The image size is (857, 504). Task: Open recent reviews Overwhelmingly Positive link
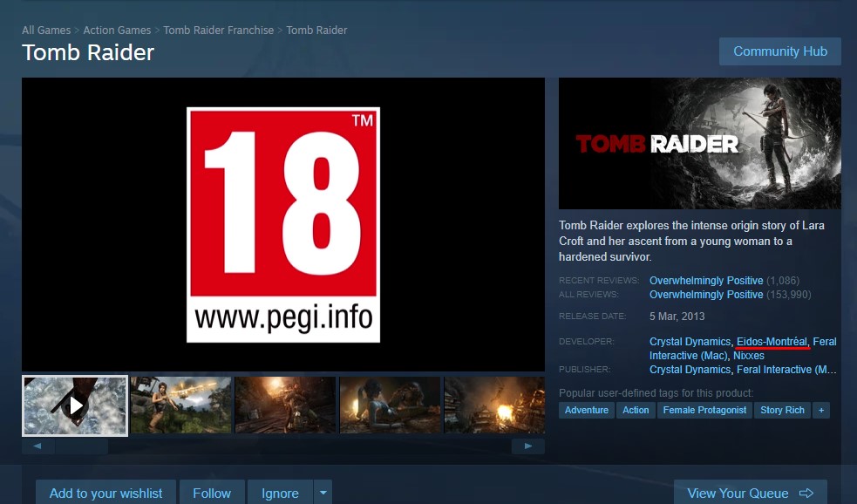coord(706,281)
